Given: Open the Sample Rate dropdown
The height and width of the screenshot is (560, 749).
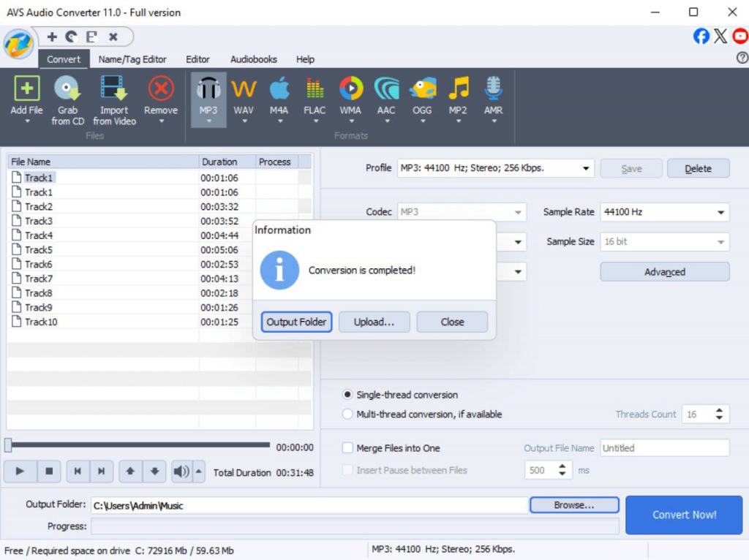Looking at the screenshot, I should click(x=720, y=213).
